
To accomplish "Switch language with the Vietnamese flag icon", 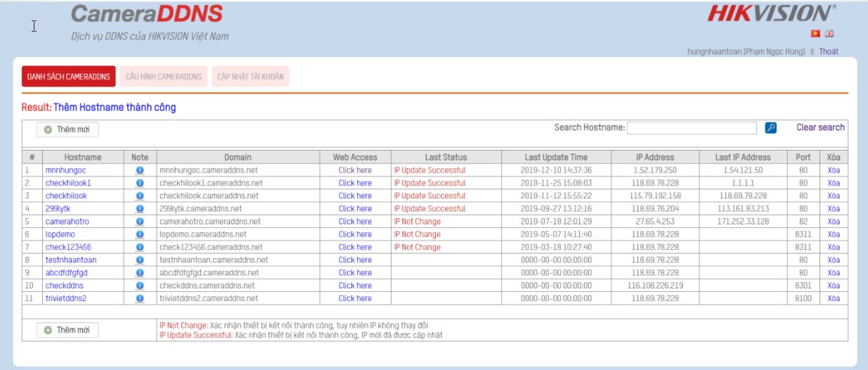I will (815, 34).
